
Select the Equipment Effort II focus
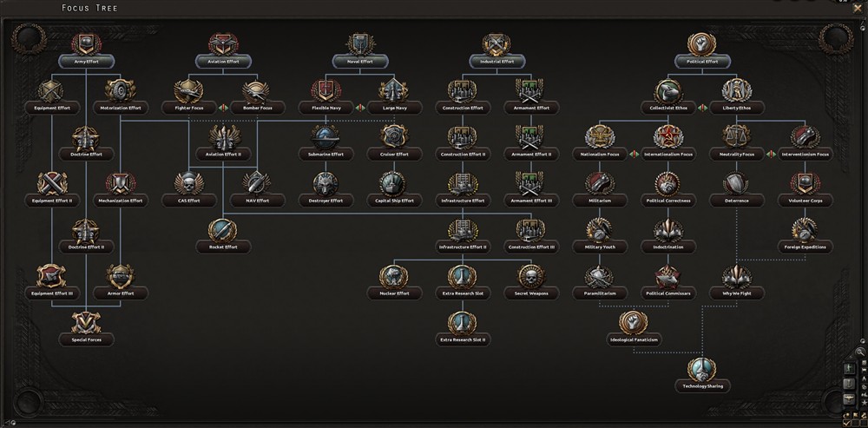[51, 183]
